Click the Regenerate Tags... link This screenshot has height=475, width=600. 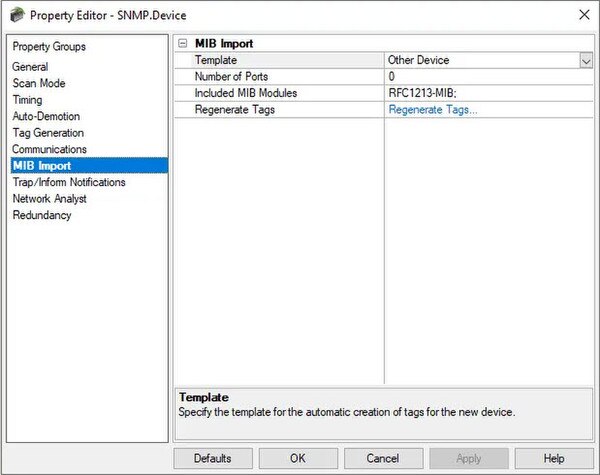[433, 109]
